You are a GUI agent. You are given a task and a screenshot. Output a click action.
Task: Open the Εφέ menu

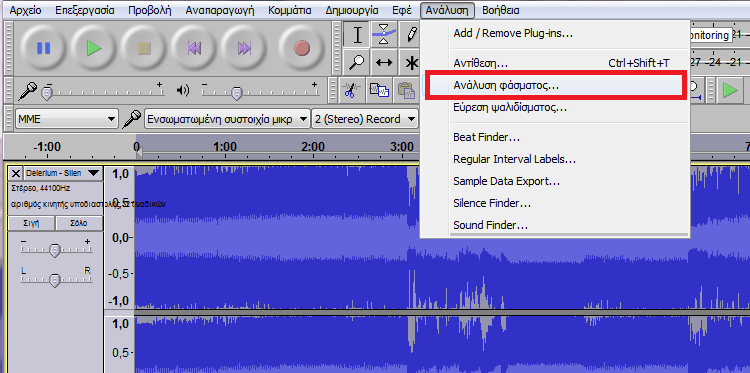402,10
